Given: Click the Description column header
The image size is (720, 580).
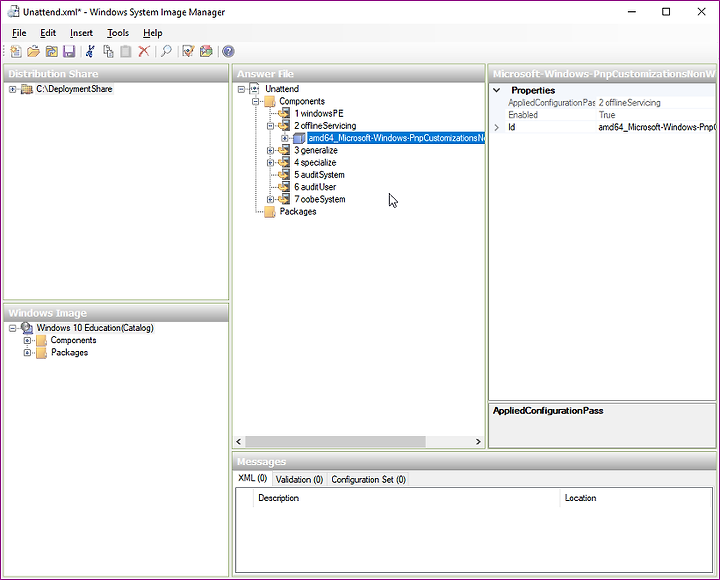Looking at the screenshot, I should 406,498.
